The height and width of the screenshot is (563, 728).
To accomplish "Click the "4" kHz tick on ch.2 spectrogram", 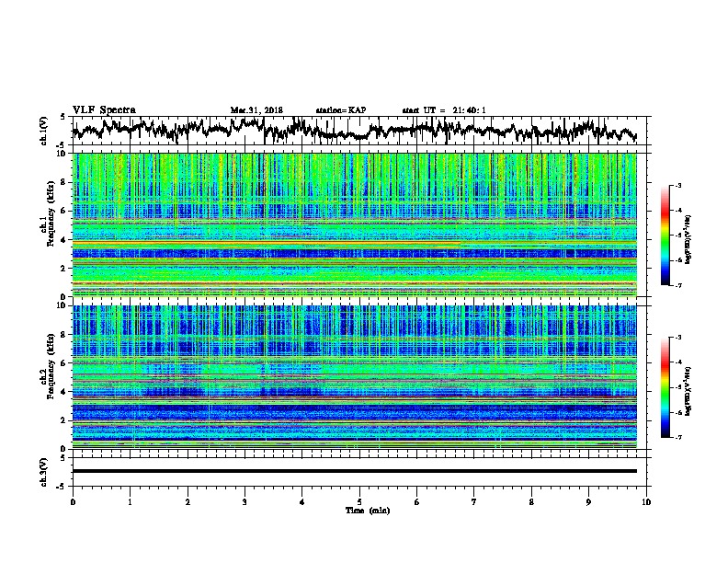I will tap(64, 392).
